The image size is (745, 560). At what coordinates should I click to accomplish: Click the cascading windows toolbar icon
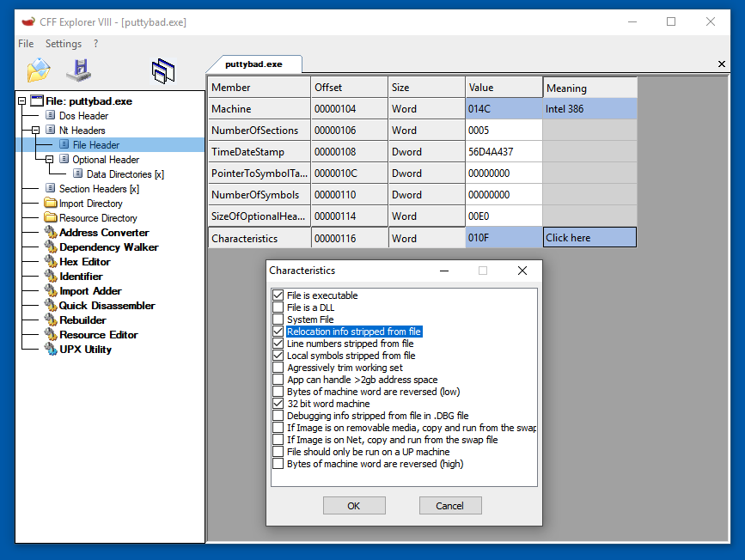[163, 70]
